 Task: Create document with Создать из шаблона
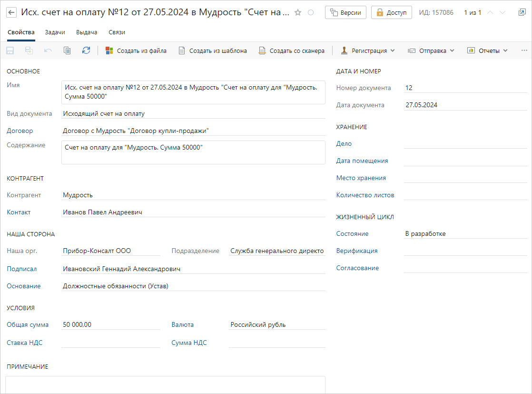(213, 51)
